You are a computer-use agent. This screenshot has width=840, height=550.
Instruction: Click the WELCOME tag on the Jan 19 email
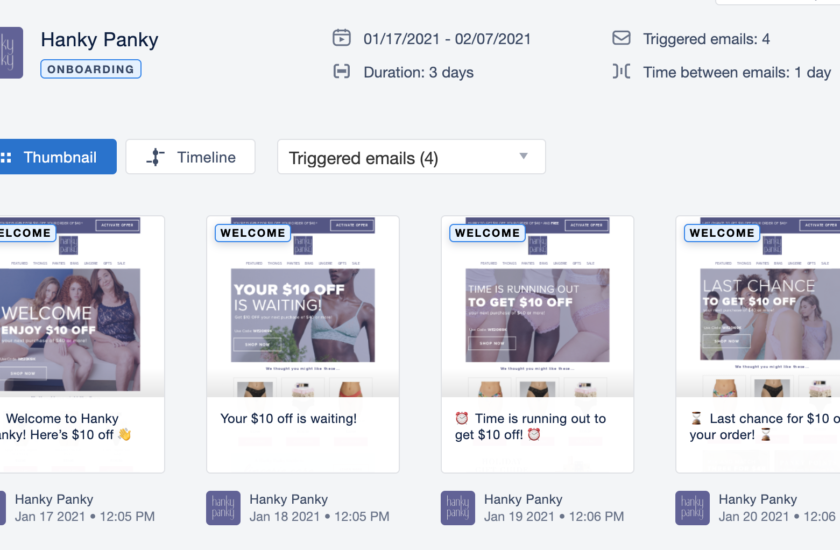(x=487, y=233)
